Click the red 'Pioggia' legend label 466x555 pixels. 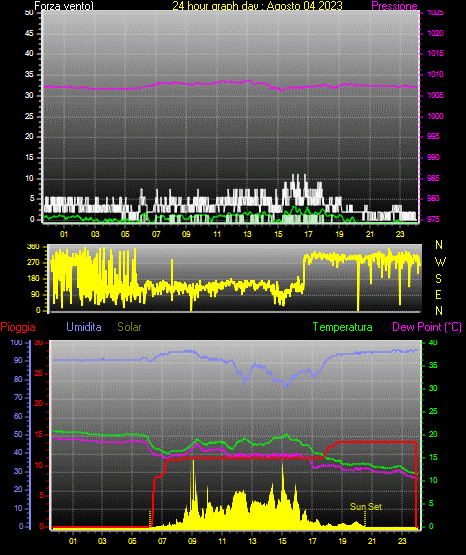point(18,327)
